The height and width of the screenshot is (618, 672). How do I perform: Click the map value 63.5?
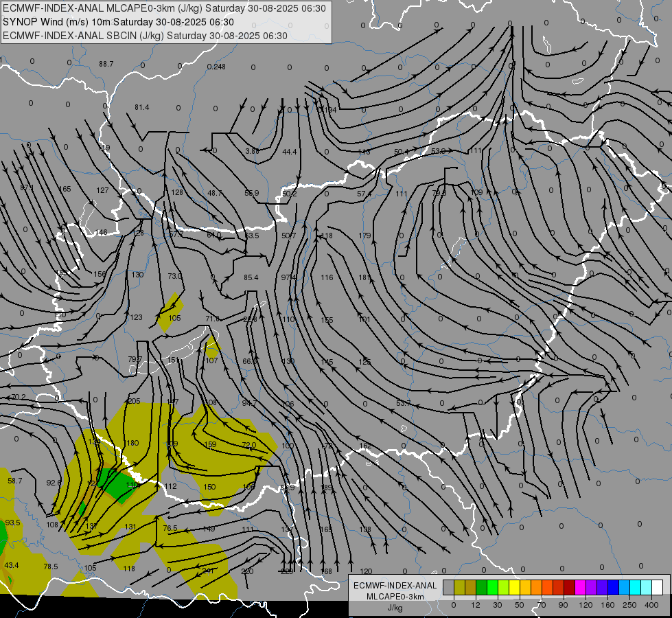252,236
